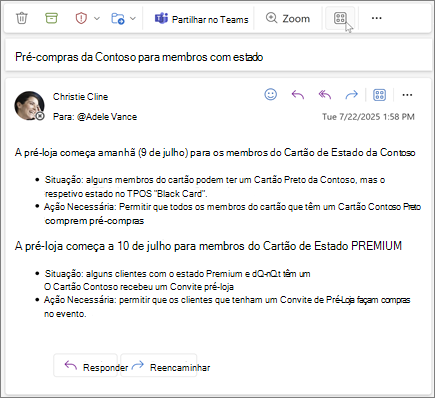Click Partilhar no Teams
435x398 pixels.
201,19
